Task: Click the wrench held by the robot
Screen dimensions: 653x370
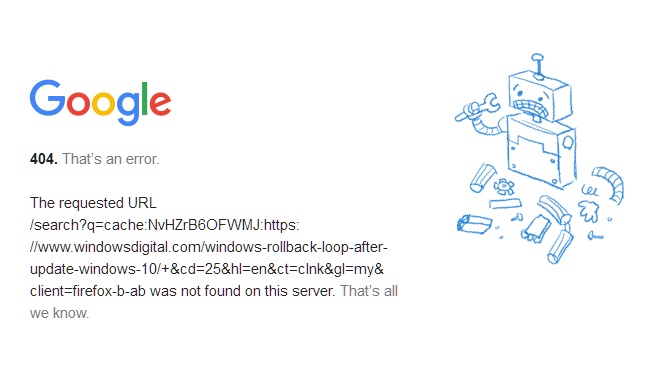Action: pos(477,107)
